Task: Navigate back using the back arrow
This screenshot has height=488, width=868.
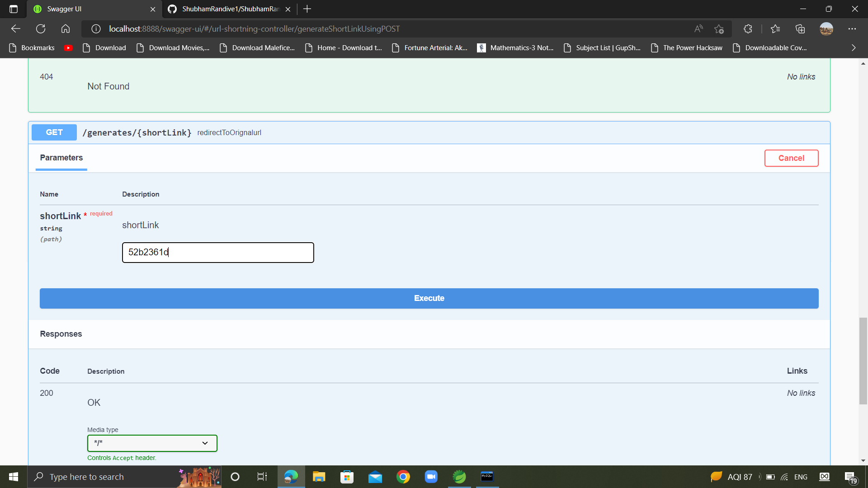Action: pyautogui.click(x=15, y=28)
